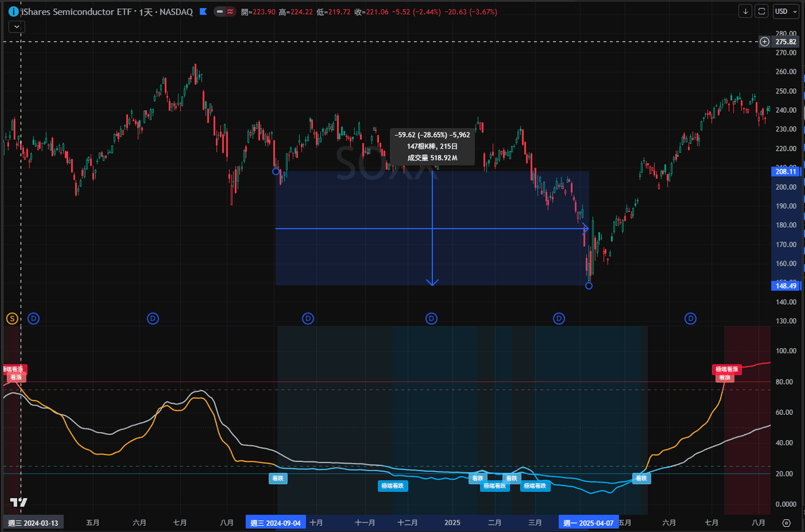Click the blue flag icon after NASDAQ
Screen dimensions: 805x532
tap(203, 11)
